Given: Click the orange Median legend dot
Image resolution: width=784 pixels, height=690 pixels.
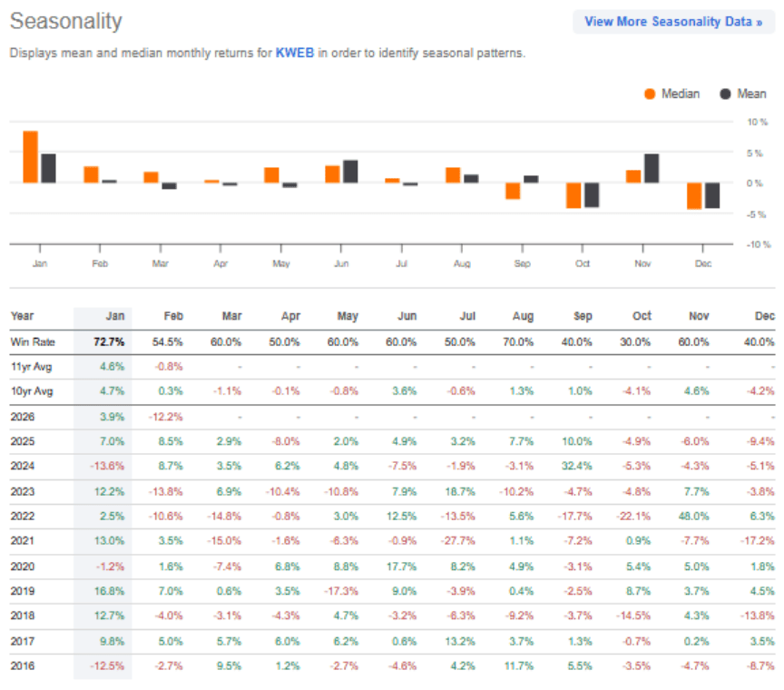Looking at the screenshot, I should point(650,94).
